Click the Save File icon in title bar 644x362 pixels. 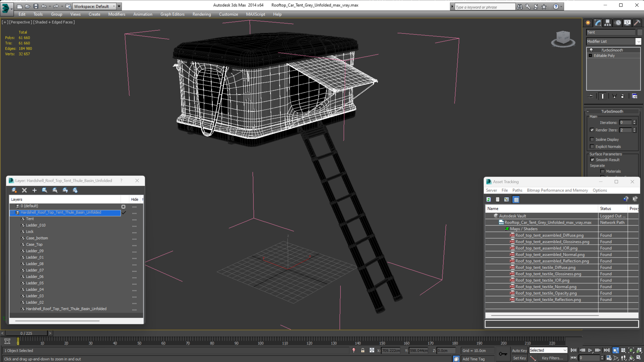[x=36, y=6]
